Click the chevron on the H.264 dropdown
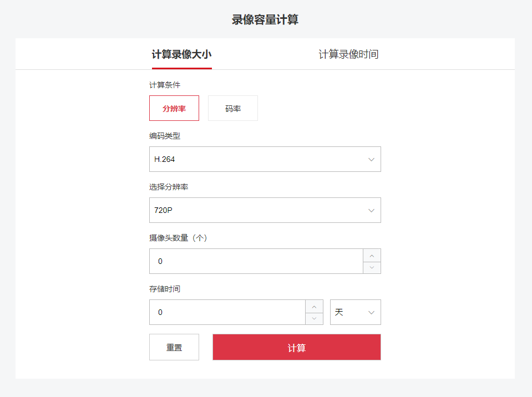Image resolution: width=532 pixels, height=397 pixels. pos(371,159)
